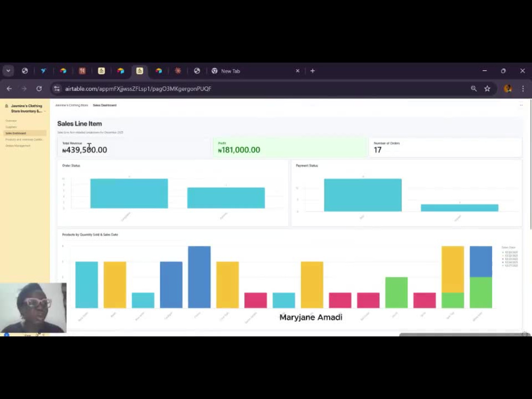Click the Sales Dashboard breadcrumb
The image size is (532, 399).
(x=104, y=105)
